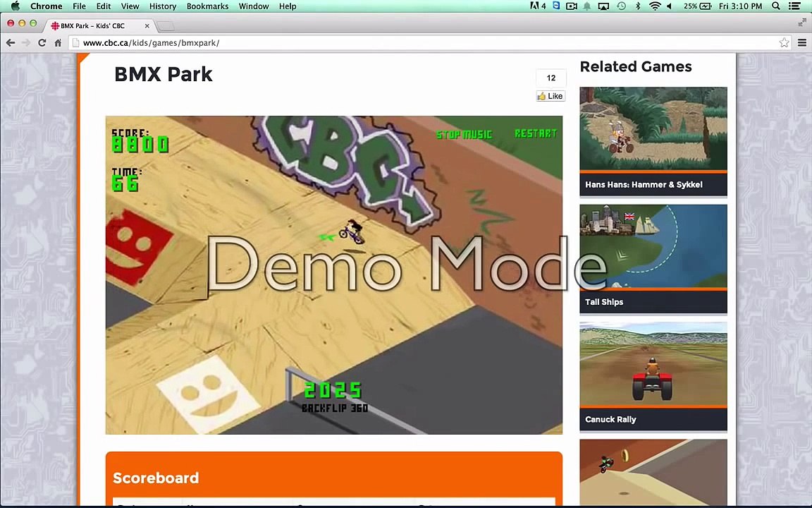Click the camera recorder menu bar icon

[572, 6]
